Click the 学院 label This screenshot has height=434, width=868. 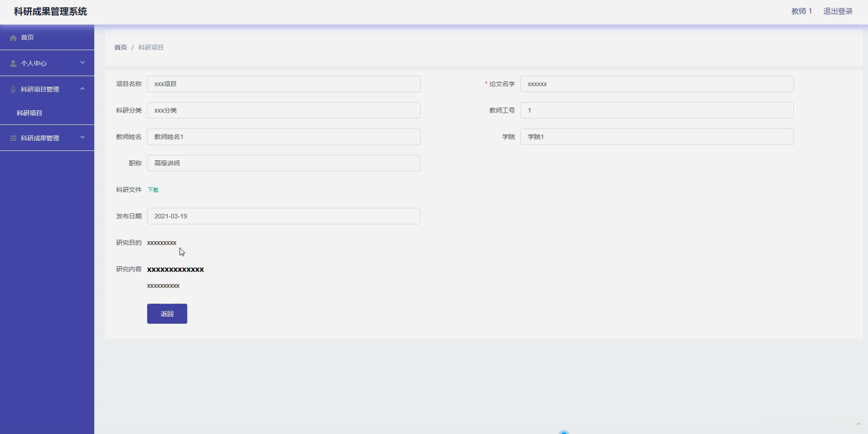click(x=509, y=137)
